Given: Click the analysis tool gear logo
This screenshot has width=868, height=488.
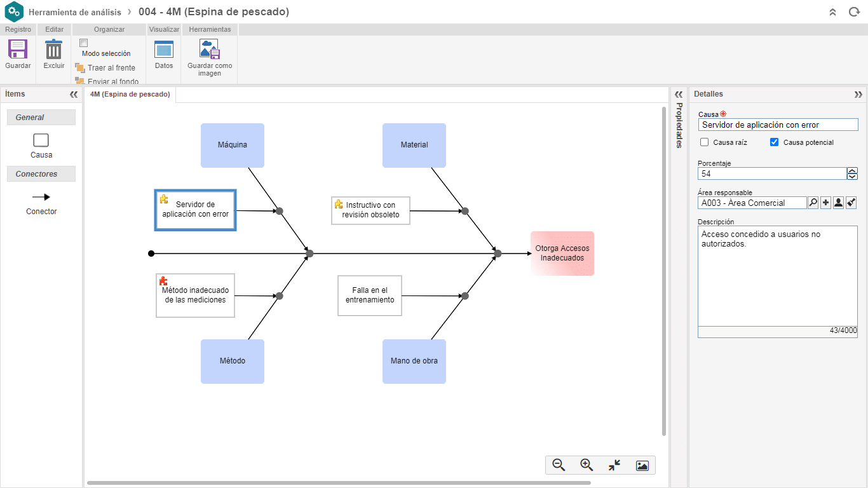Looking at the screenshot, I should (x=14, y=12).
